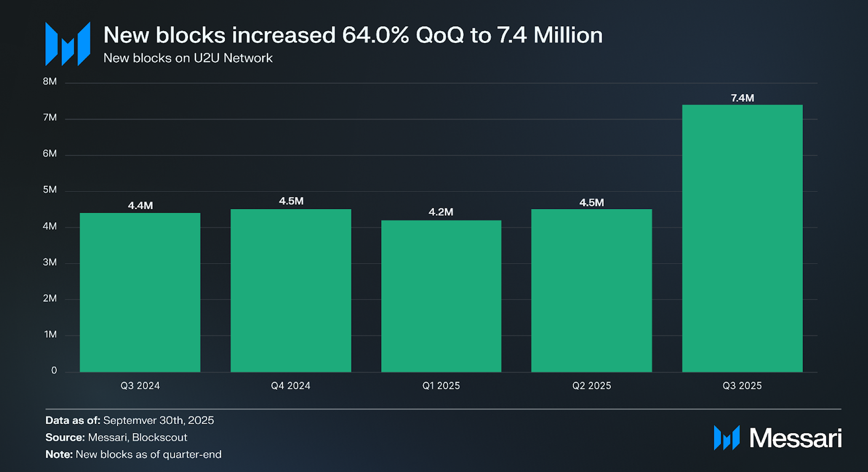Click the subtitle New blocks on U2U Network
The height and width of the screenshot is (472, 868).
tap(188, 58)
